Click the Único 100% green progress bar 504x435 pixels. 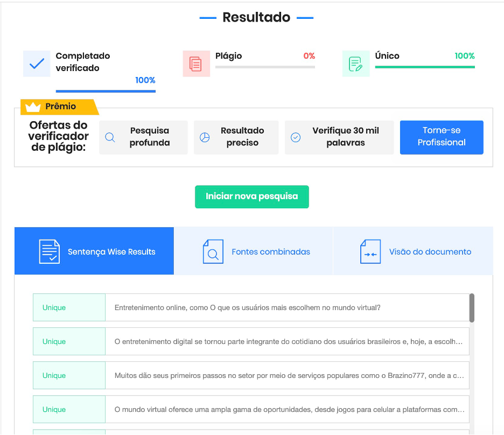(424, 67)
